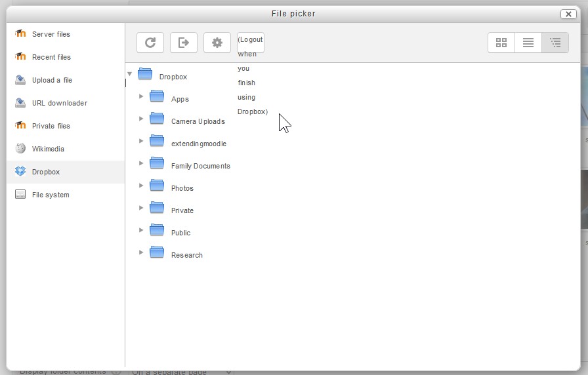This screenshot has height=375, width=588.
Task: Click the Family Documents folder name
Action: pos(201,166)
